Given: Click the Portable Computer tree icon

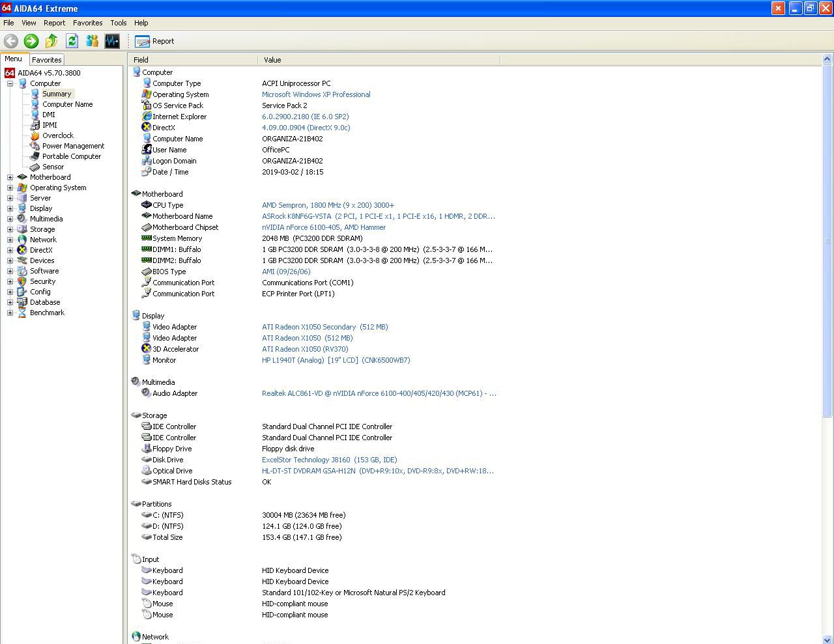Looking at the screenshot, I should (x=35, y=156).
